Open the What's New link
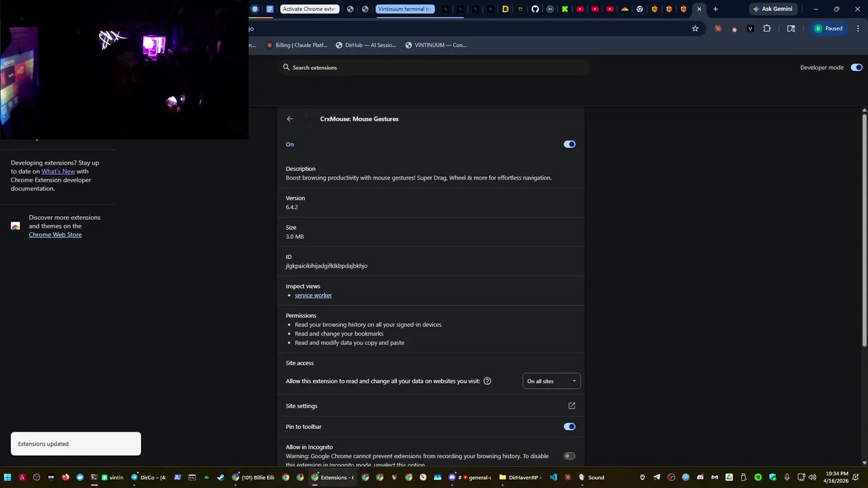The height and width of the screenshot is (488, 868). click(x=58, y=171)
